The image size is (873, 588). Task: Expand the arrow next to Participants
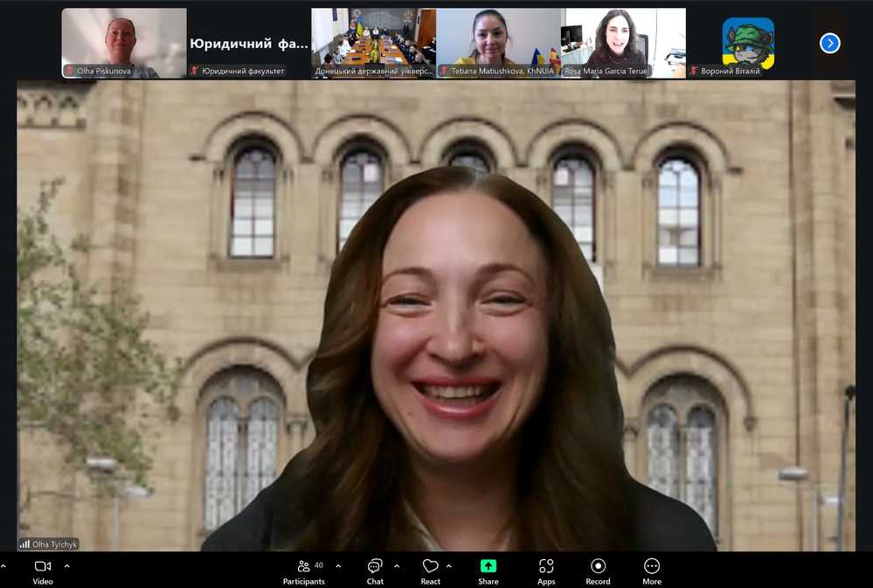tap(338, 565)
